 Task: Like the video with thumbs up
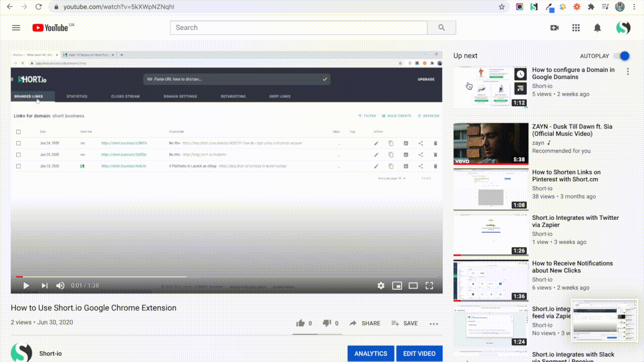coord(300,323)
